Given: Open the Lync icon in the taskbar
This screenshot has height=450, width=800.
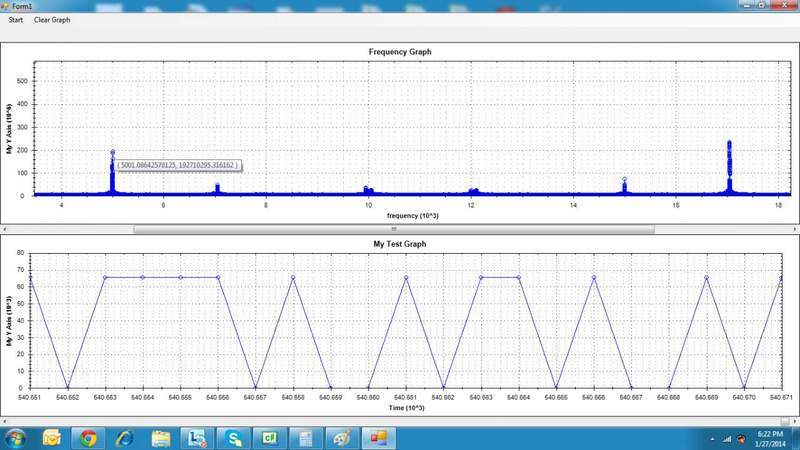Looking at the screenshot, I should 197,437.
